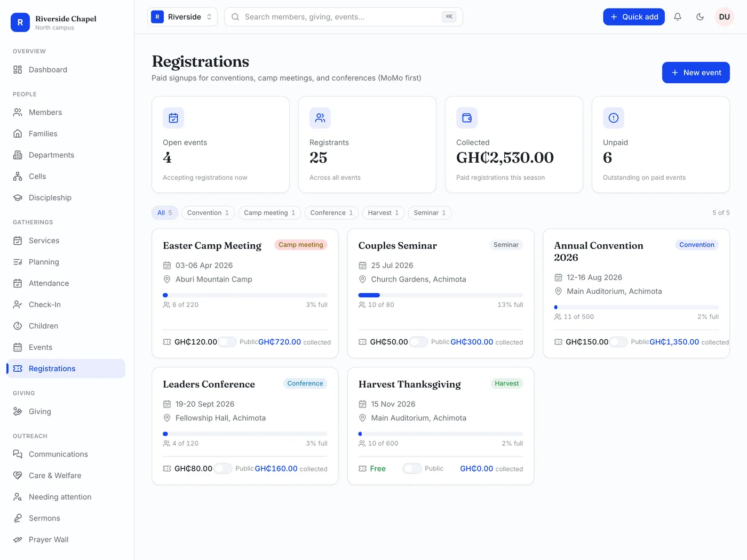747x560 pixels.
Task: Focus the search members, giving, events field
Action: [x=344, y=17]
